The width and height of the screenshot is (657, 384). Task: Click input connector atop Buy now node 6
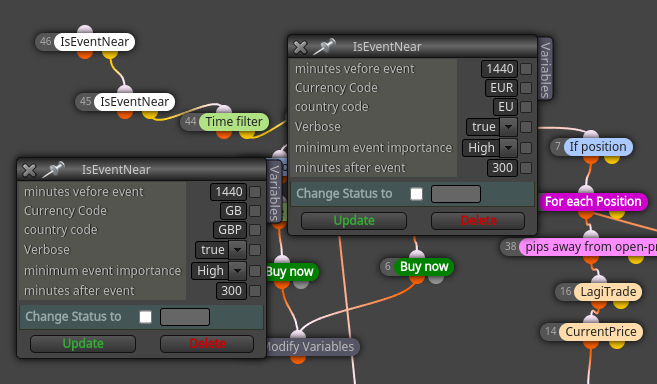click(416, 254)
